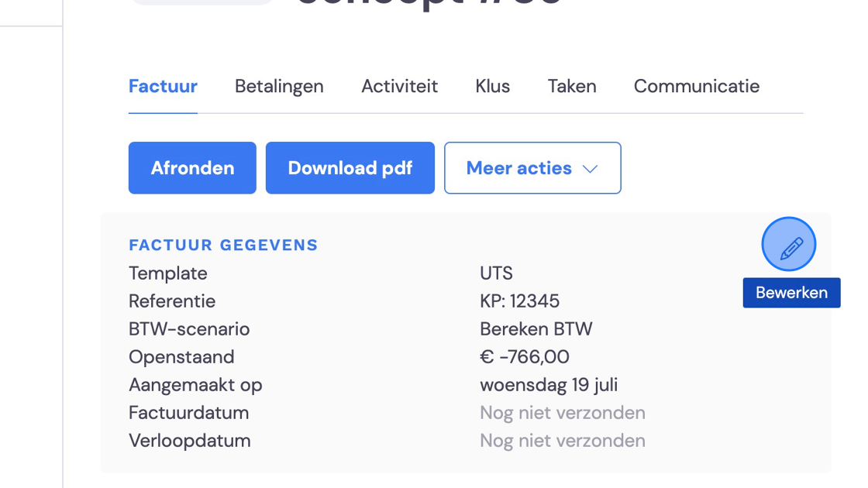Switch to the Betalingen tab
868x488 pixels.
click(x=279, y=86)
